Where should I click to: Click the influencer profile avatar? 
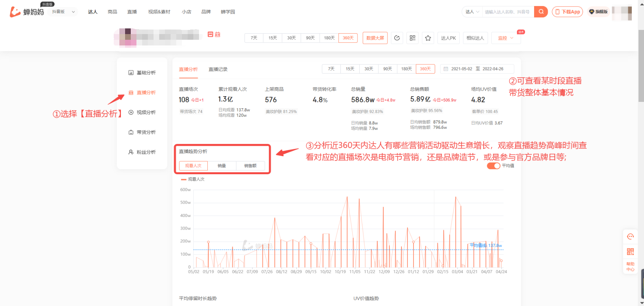[128, 37]
